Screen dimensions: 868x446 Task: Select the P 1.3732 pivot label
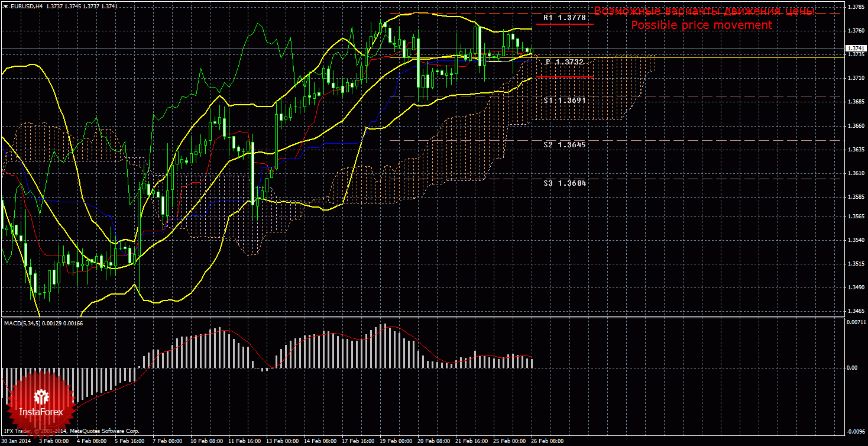(x=565, y=62)
